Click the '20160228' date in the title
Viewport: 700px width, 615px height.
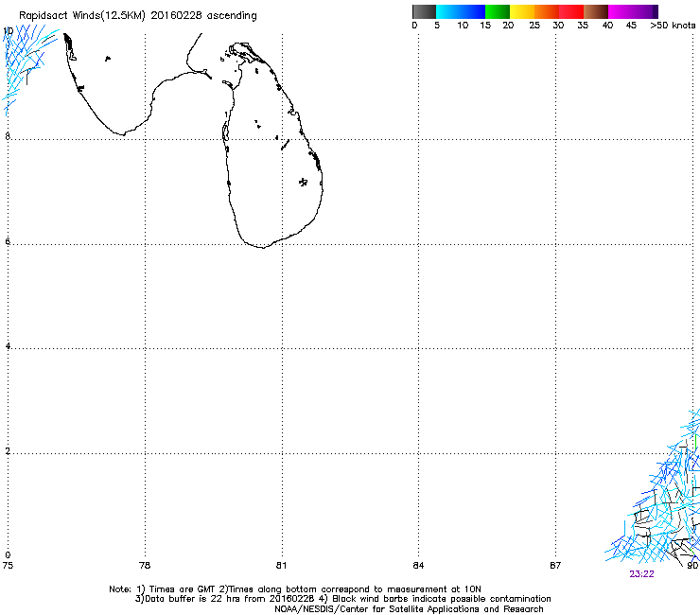coord(176,15)
